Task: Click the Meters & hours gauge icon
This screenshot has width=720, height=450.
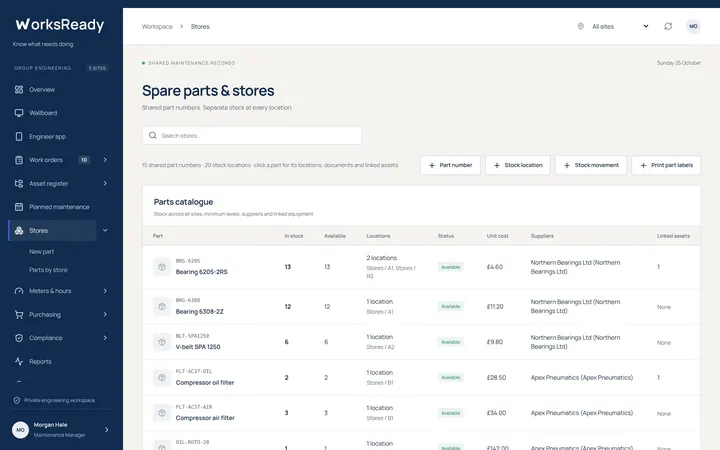Action: [x=19, y=291]
